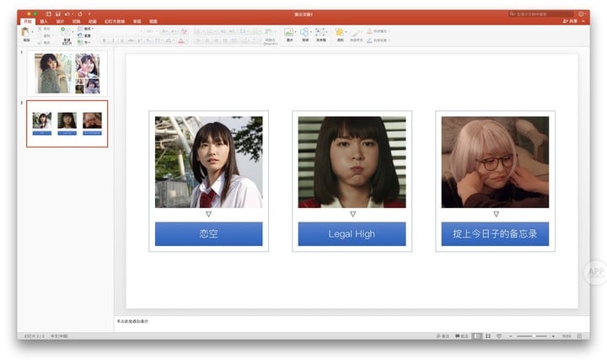
Task: Open the Shape Fill dropdown
Action: (x=379, y=31)
